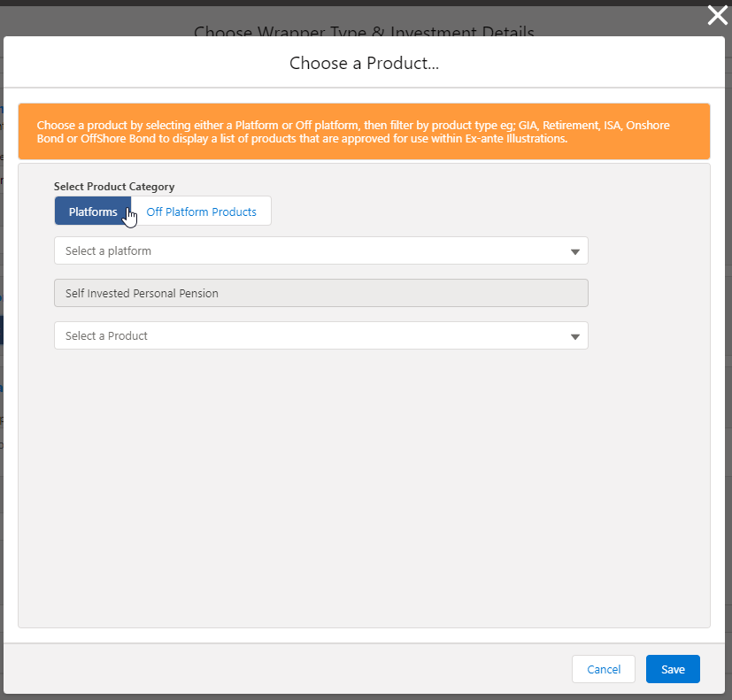This screenshot has height=700, width=732.
Task: Save the product selection
Action: click(x=673, y=669)
